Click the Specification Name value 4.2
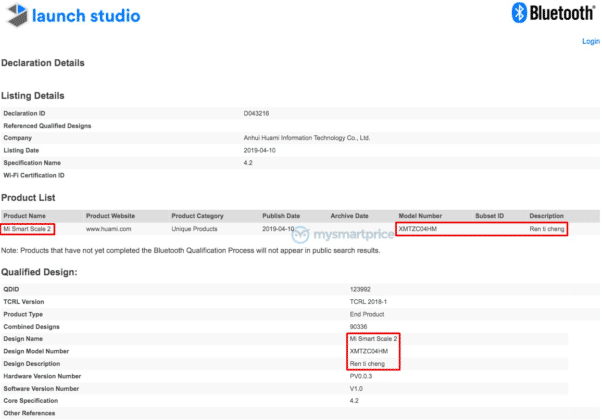The image size is (602, 420). [248, 163]
